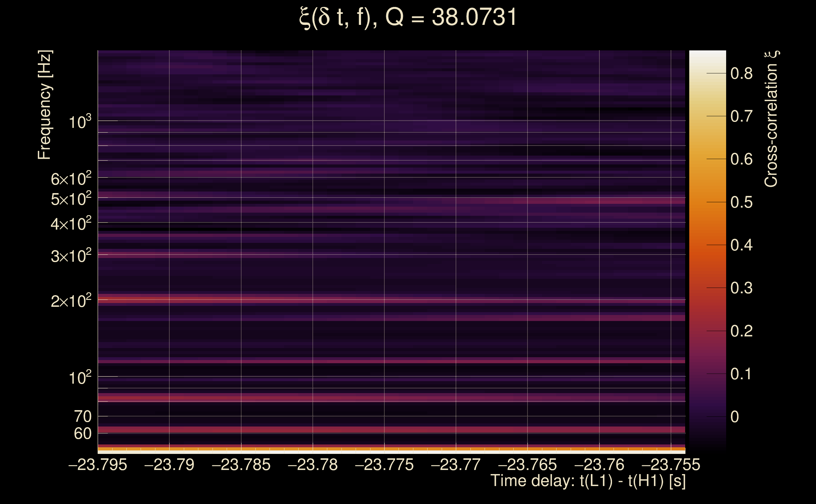Click the Time delay t(L1) - t(H1) label
This screenshot has width=816, height=504.
coord(588,481)
